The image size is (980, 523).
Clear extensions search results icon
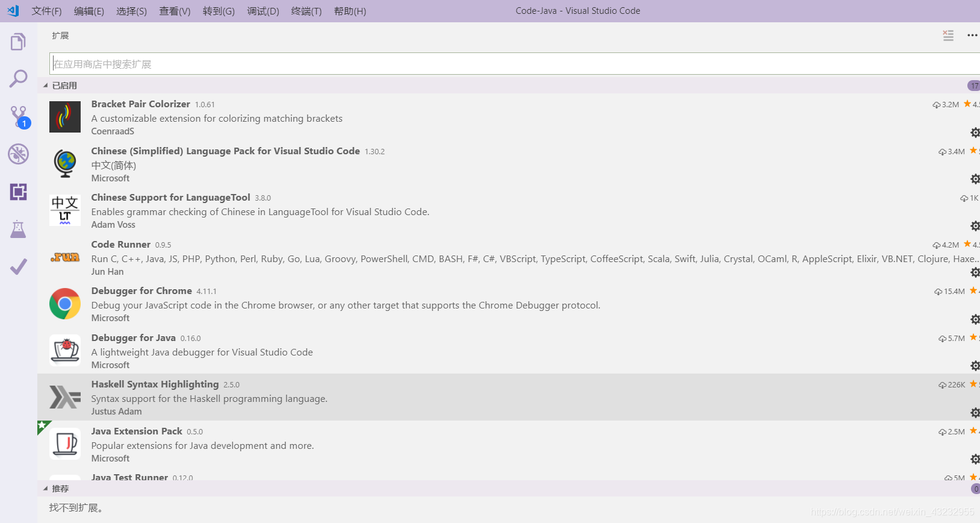948,36
